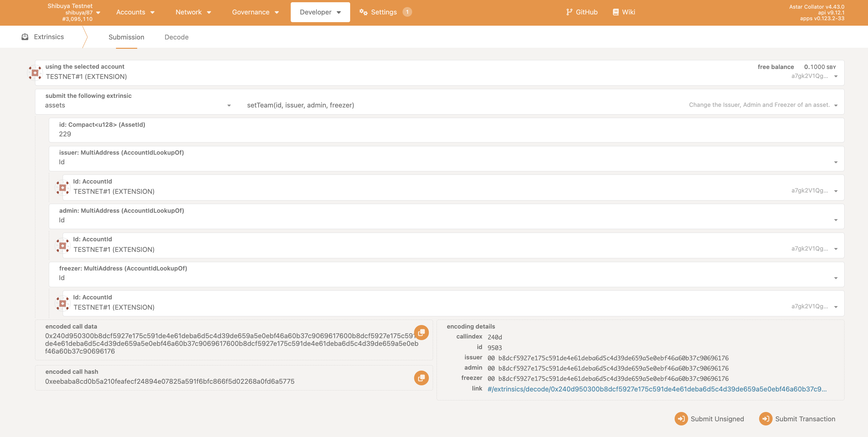Viewport: 868px width, 437px height.
Task: Click Submit Transaction button
Action: pos(797,419)
